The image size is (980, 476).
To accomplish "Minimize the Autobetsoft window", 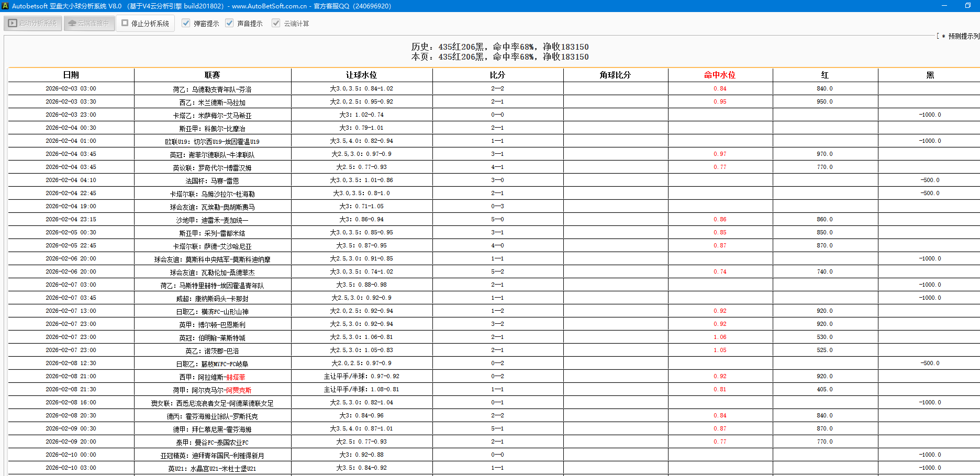I will point(944,6).
